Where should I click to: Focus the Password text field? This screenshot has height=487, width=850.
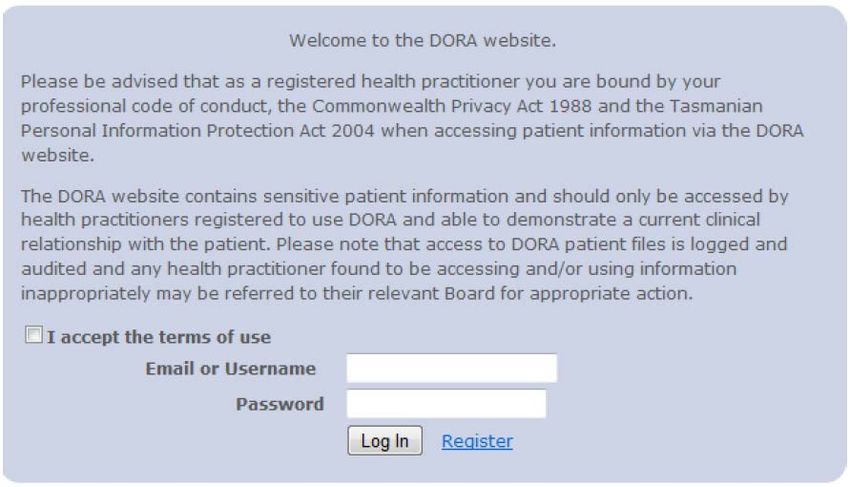pos(446,404)
